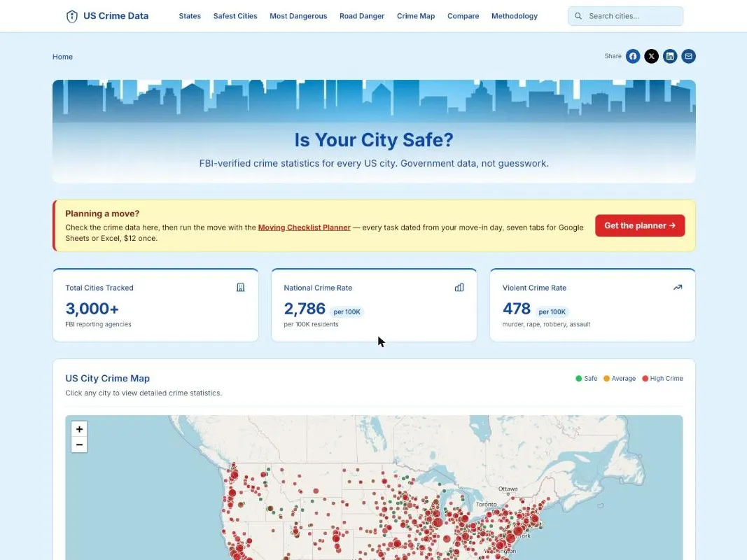This screenshot has width=747, height=560.
Task: Open the Safest Cities page
Action: 235,16
